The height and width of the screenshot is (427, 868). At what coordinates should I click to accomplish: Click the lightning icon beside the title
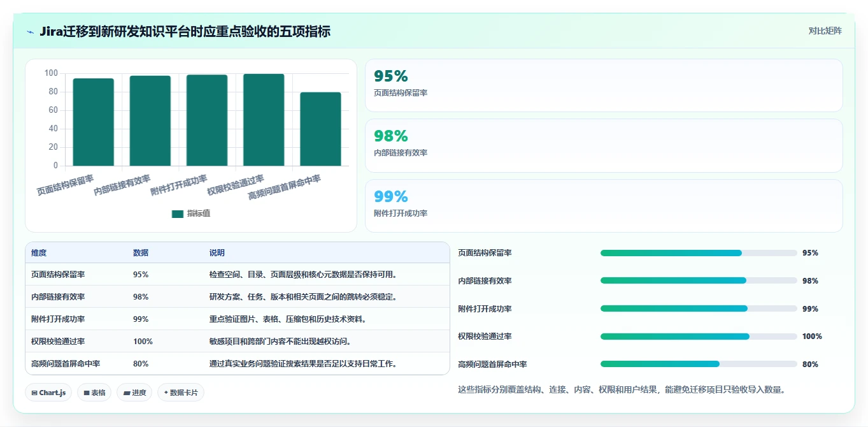click(x=31, y=32)
